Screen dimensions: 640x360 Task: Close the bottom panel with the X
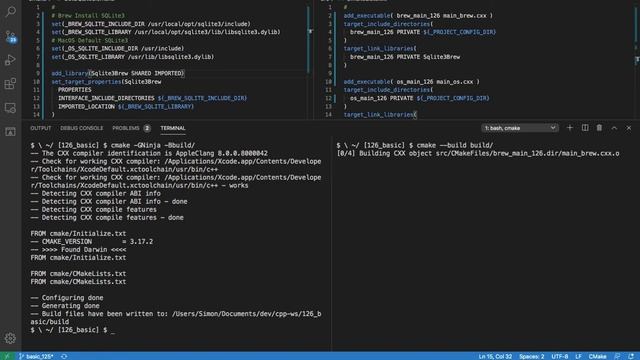(629, 128)
